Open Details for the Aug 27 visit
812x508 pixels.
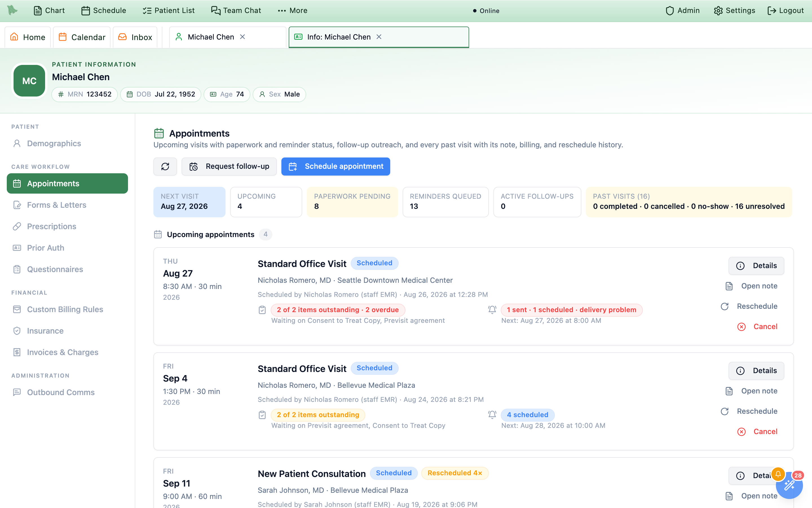[x=756, y=266]
